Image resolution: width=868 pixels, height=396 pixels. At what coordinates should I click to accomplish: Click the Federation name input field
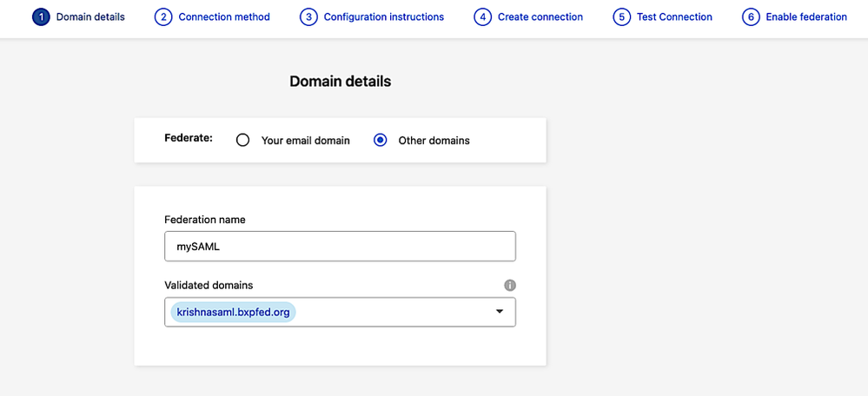[340, 246]
